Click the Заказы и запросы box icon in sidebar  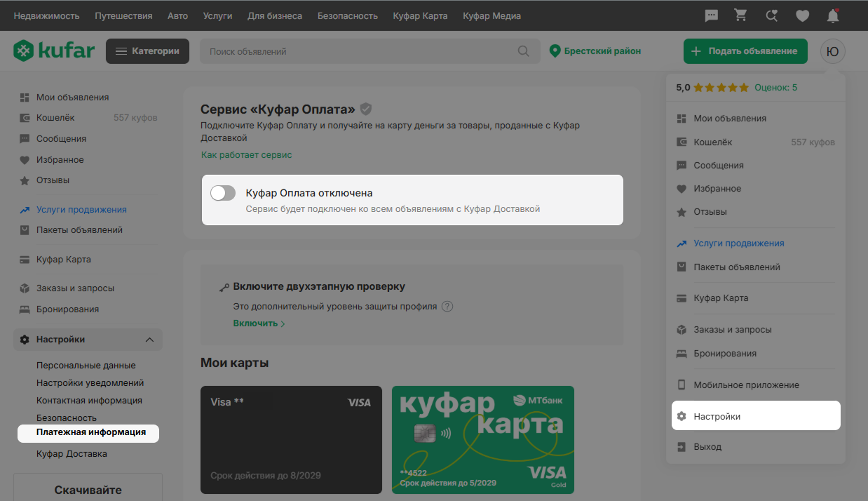click(25, 288)
